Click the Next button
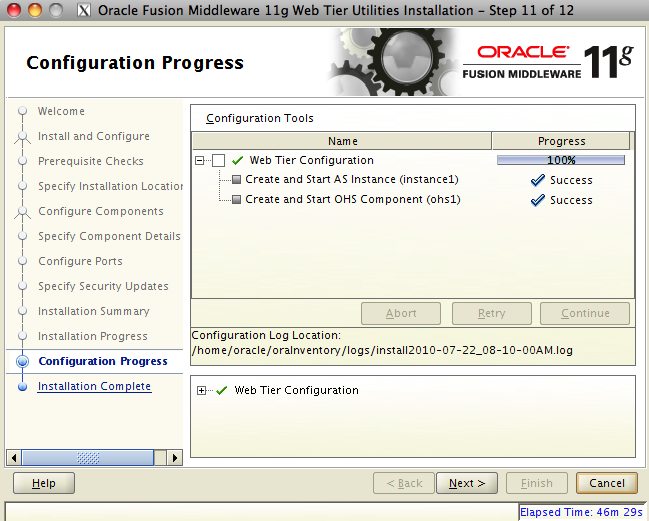The image size is (649, 521). point(466,483)
